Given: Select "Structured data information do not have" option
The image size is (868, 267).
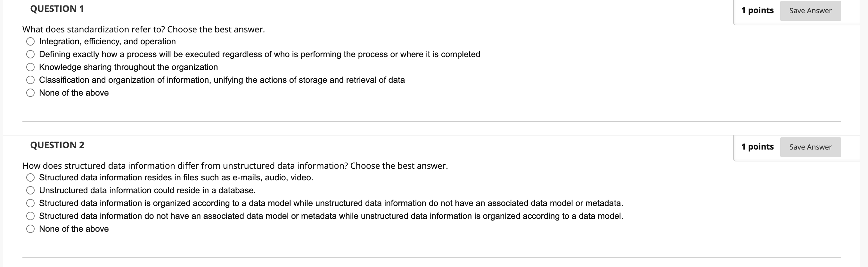Looking at the screenshot, I should tap(30, 216).
